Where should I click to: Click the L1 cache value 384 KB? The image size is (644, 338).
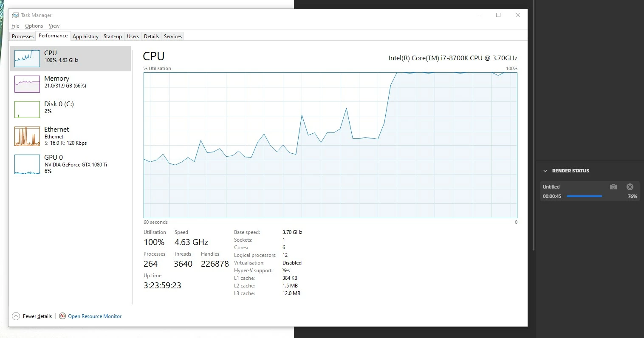290,278
